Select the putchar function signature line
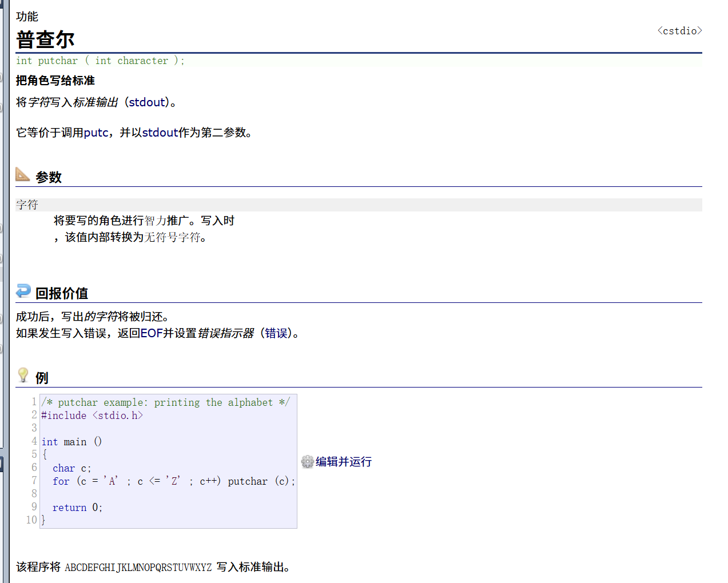The height and width of the screenshot is (583, 728). [x=100, y=61]
